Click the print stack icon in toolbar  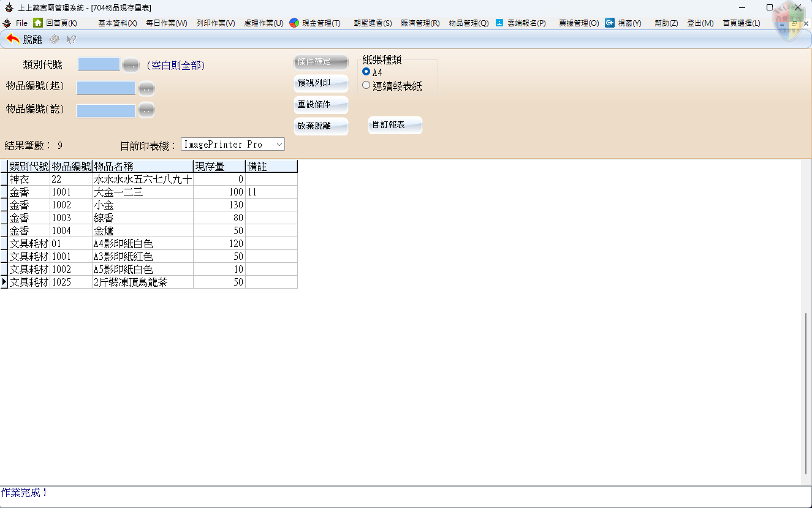click(x=55, y=39)
